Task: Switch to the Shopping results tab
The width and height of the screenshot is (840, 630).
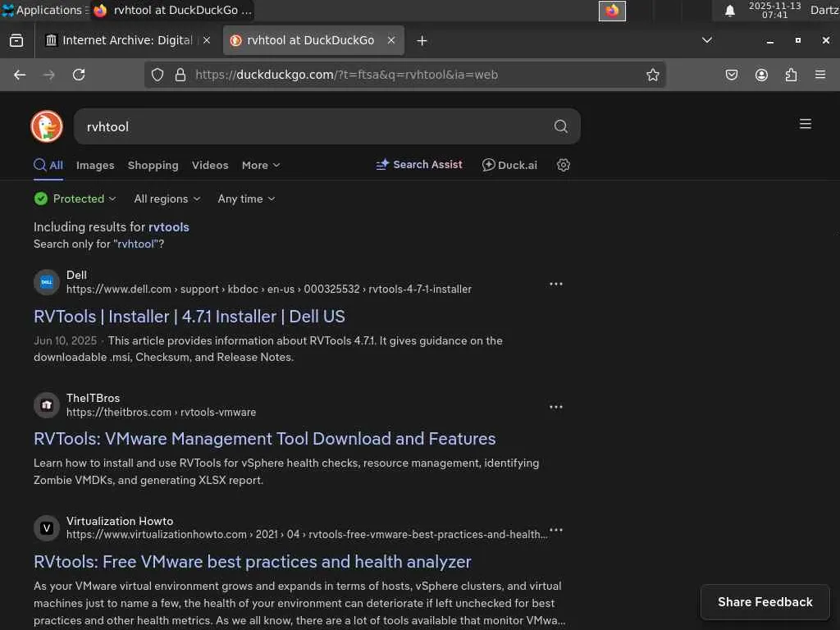Action: point(153,166)
